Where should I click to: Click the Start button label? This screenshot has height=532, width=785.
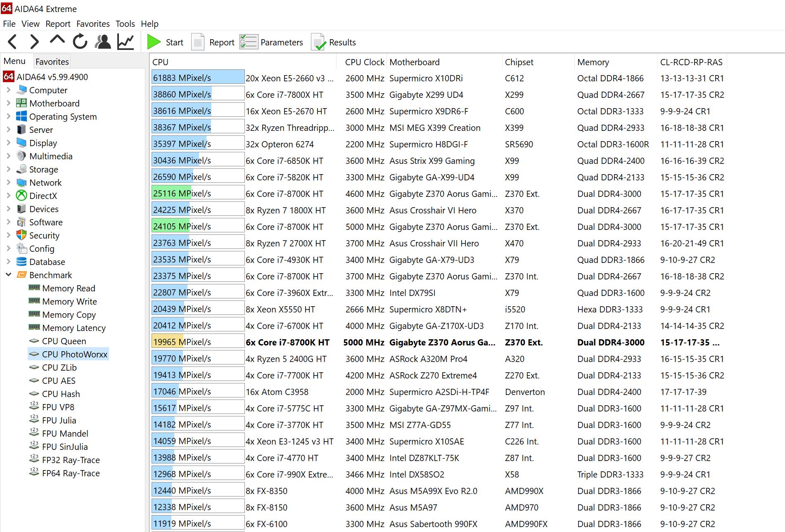[175, 42]
